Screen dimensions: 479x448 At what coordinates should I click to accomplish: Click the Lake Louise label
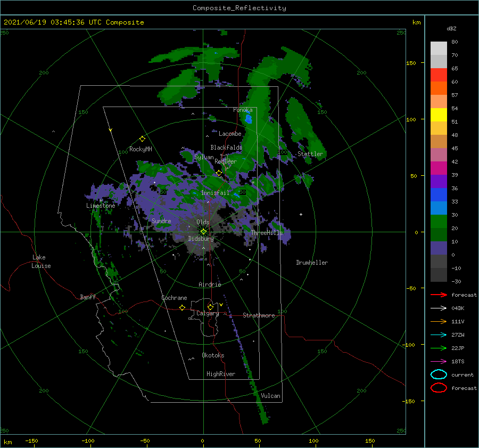click(41, 262)
